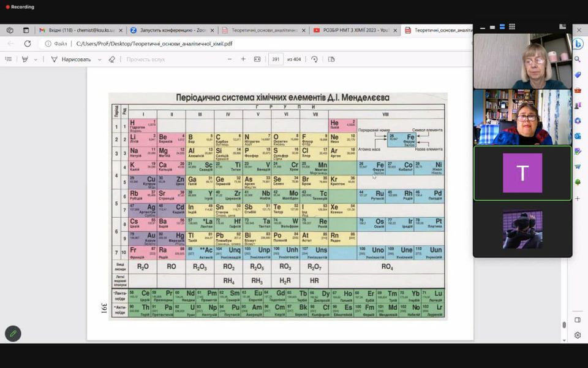588x368 pixels.
Task: Select the highlighter tool in PDF toolbar
Action: click(25, 59)
